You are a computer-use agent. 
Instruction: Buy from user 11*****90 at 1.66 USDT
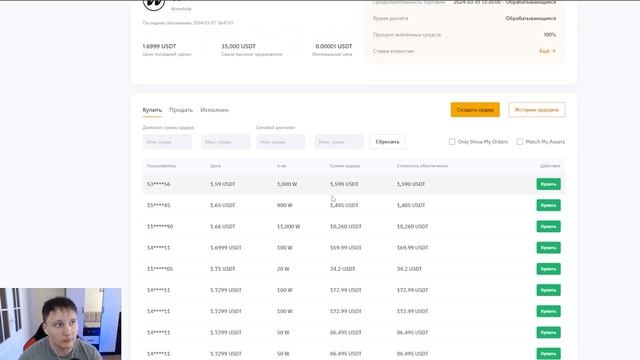coord(548,227)
